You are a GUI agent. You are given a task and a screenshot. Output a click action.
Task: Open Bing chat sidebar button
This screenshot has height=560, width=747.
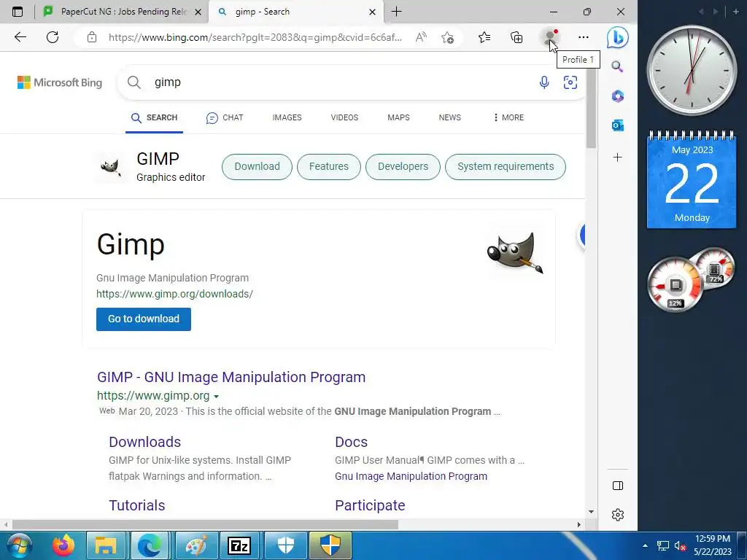tap(617, 37)
